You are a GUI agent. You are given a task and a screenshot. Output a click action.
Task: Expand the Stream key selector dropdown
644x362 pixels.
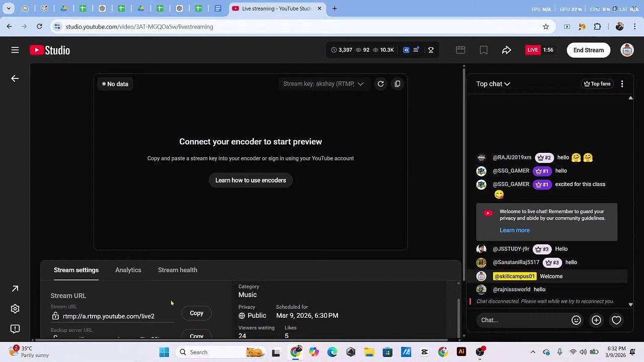coord(324,84)
